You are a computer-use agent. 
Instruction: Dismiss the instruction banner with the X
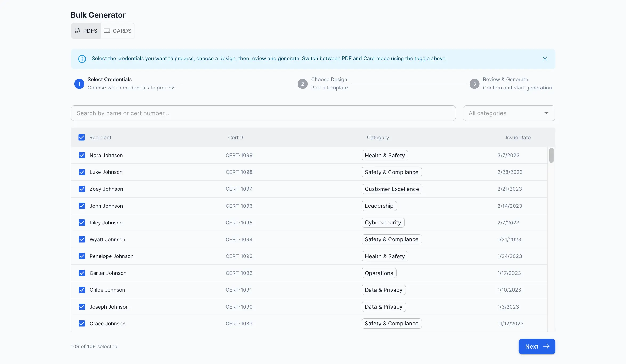pyautogui.click(x=545, y=59)
